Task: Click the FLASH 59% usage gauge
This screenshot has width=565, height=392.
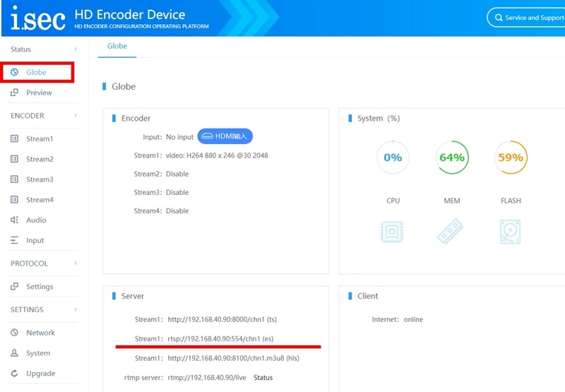Action: [511, 158]
